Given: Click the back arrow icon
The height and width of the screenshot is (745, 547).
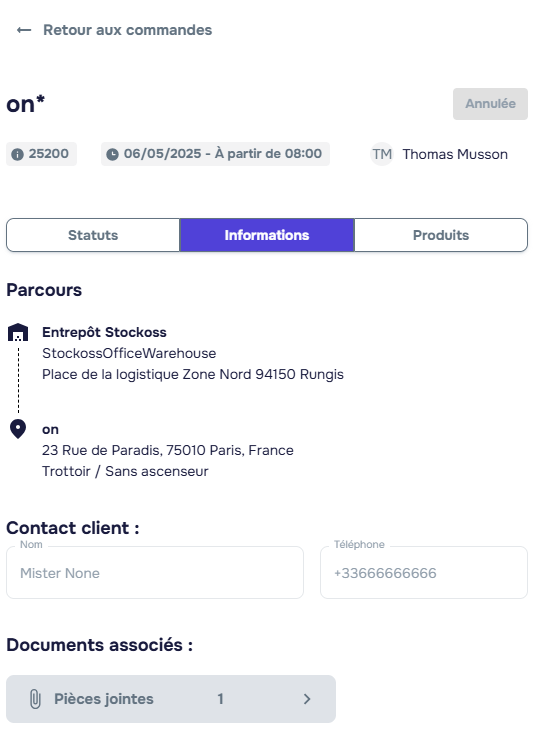Looking at the screenshot, I should (x=24, y=30).
